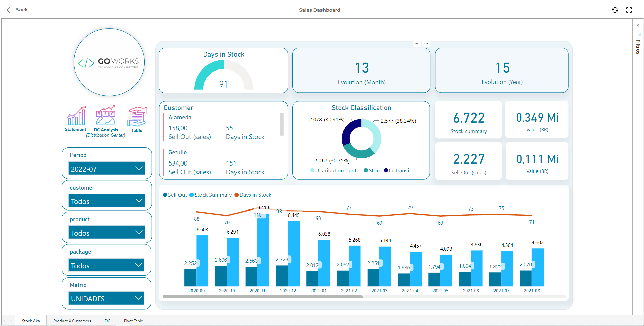Click the Customer list scrollbar
Image resolution: width=644 pixels, height=326 pixels.
click(282, 125)
